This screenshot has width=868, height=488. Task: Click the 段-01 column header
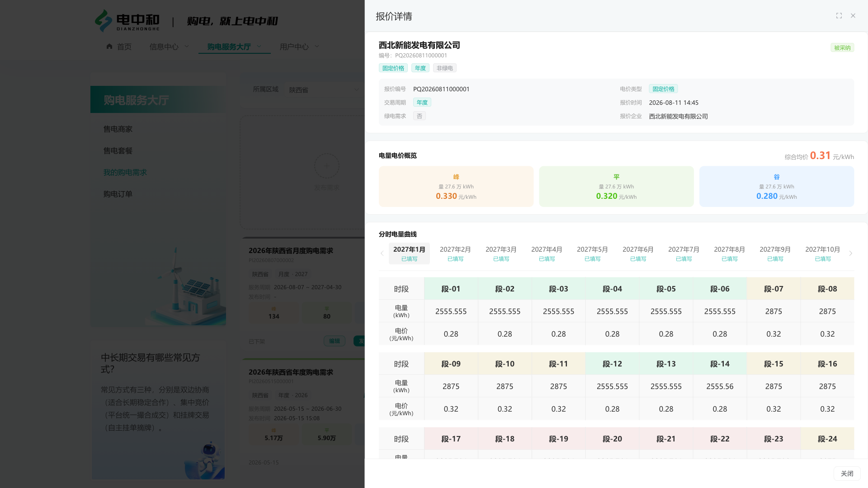tap(451, 289)
